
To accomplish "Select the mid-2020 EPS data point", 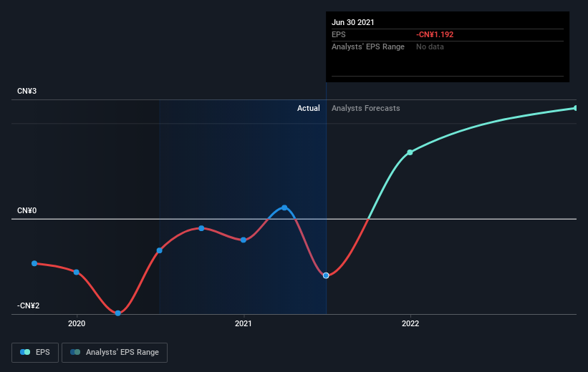I will tap(160, 250).
